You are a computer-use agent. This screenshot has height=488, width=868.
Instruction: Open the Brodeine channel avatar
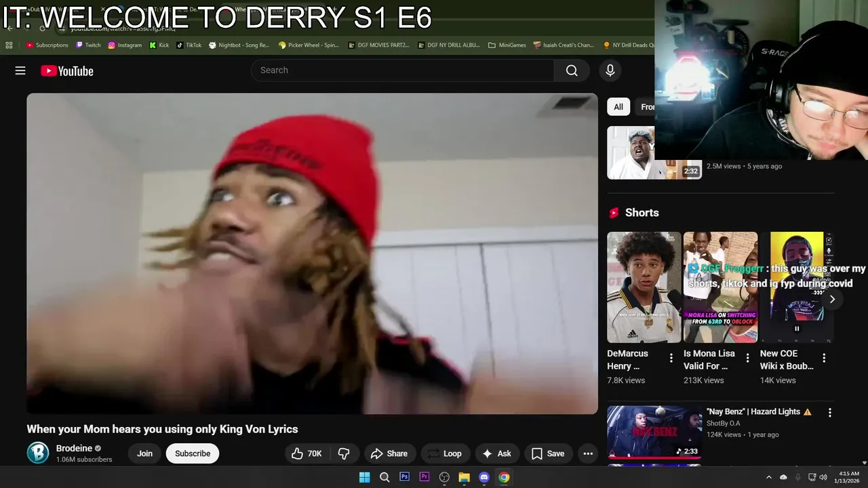38,453
